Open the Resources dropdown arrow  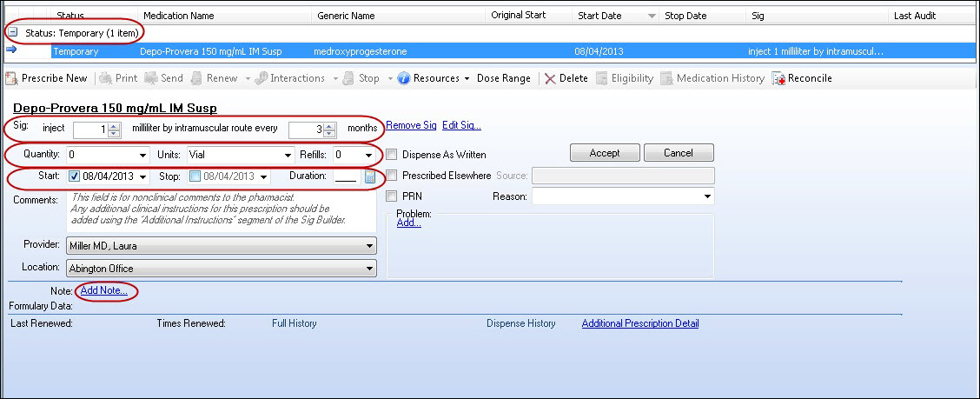click(x=467, y=78)
